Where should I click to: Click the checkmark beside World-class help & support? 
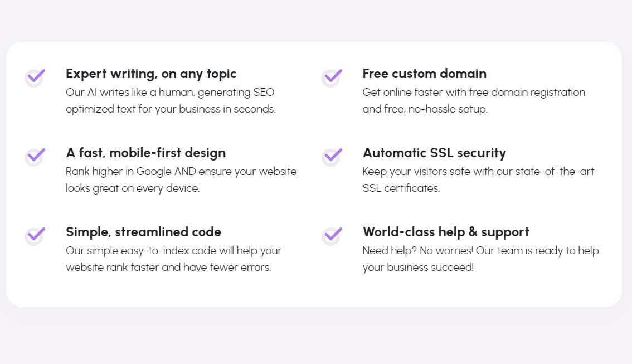332,235
